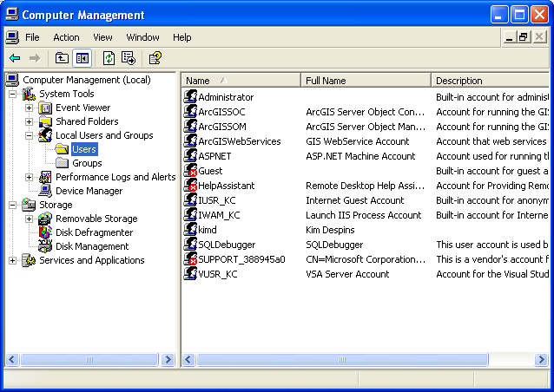Expand the Event Viewer node
The image size is (554, 392).
[30, 108]
